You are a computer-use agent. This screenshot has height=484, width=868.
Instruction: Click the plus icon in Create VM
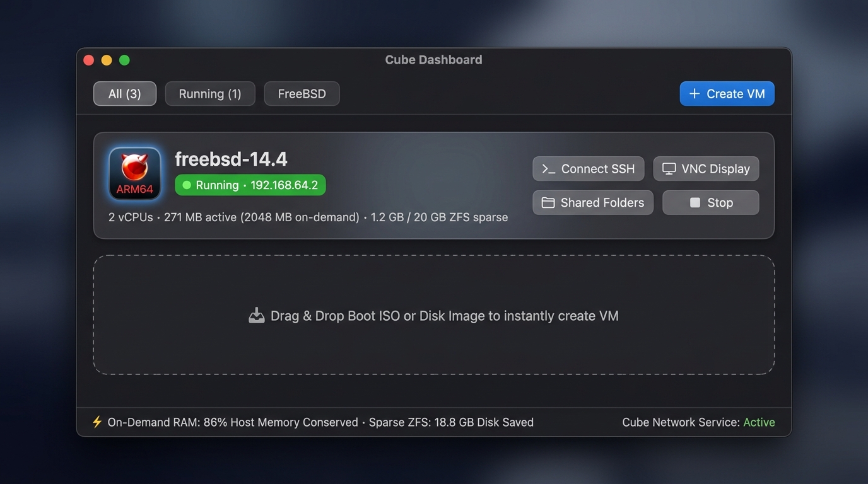point(695,94)
